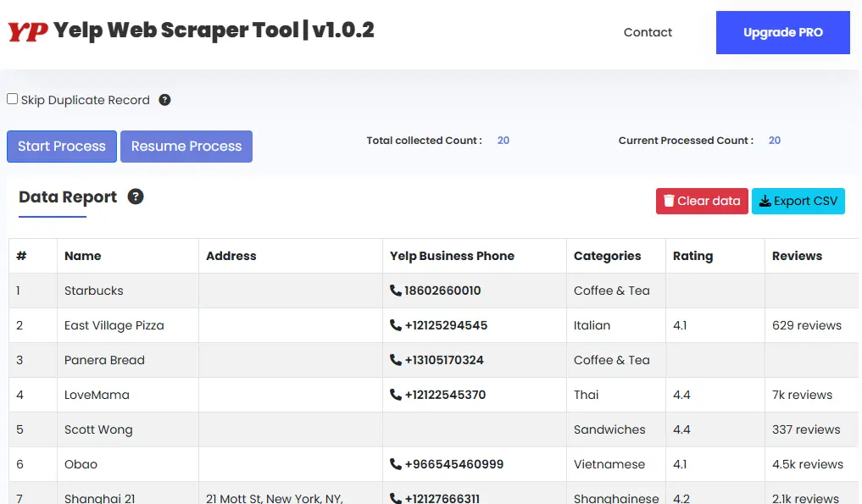Click the phone icon in Panera Bread row
Image resolution: width=862 pixels, height=504 pixels.
pyautogui.click(x=395, y=360)
